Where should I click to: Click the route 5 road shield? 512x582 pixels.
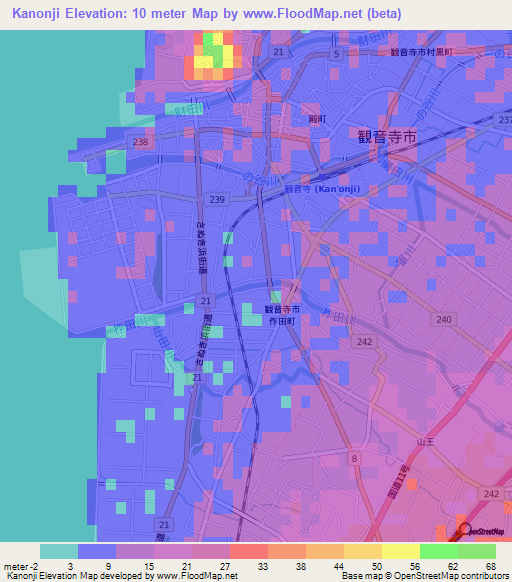click(336, 54)
